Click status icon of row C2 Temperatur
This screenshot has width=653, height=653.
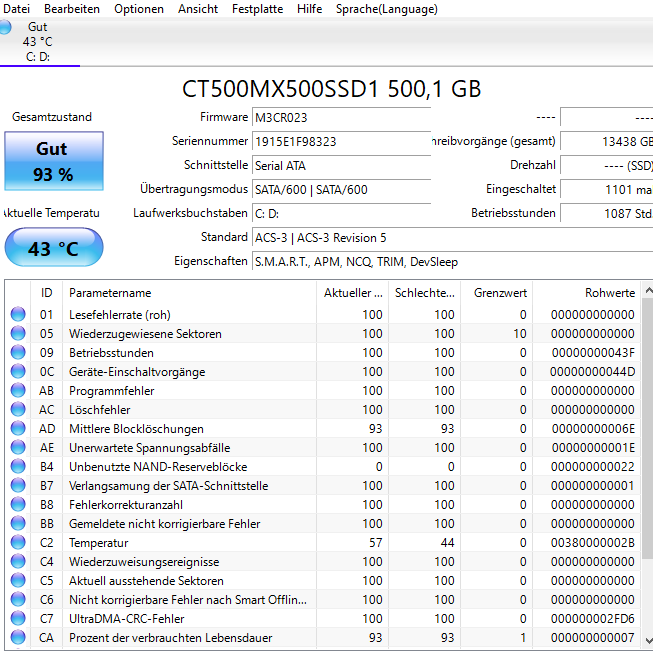coord(18,542)
